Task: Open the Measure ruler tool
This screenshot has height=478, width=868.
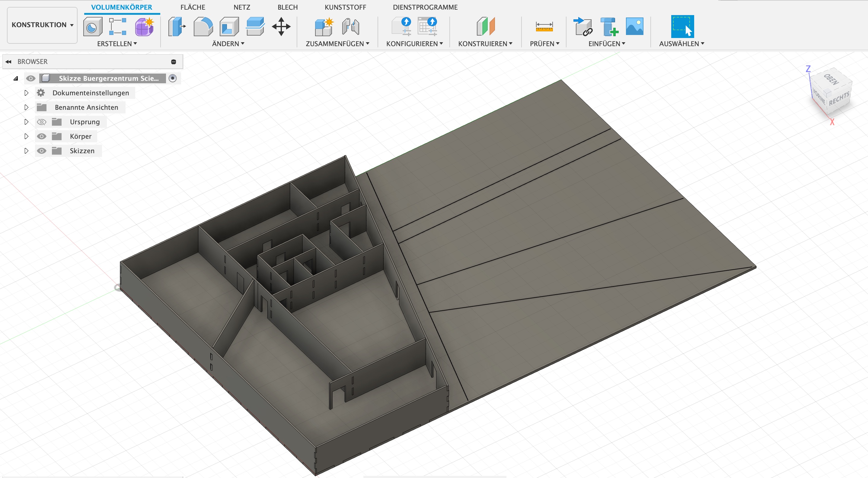Action: [x=544, y=27]
